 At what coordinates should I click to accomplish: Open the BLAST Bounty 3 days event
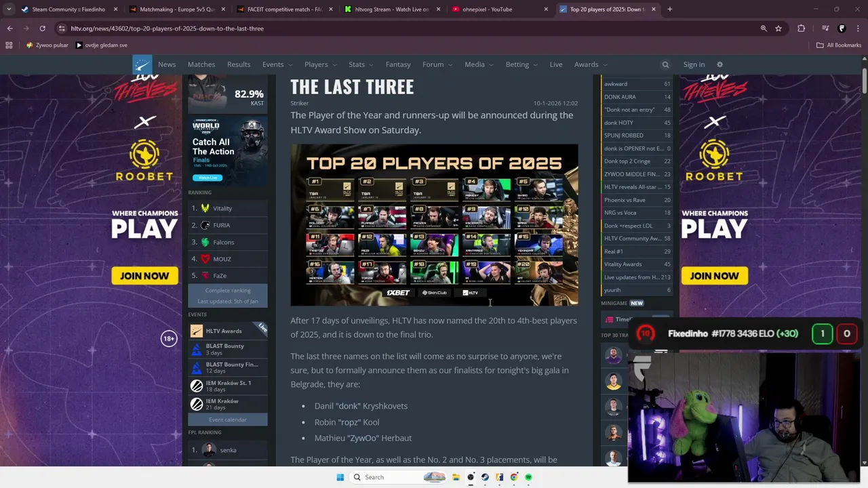pos(228,349)
